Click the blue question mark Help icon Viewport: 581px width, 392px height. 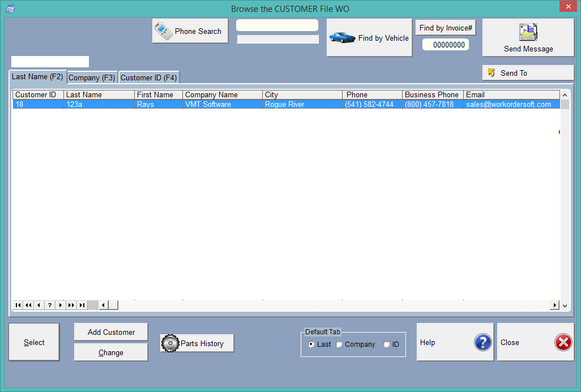(482, 342)
